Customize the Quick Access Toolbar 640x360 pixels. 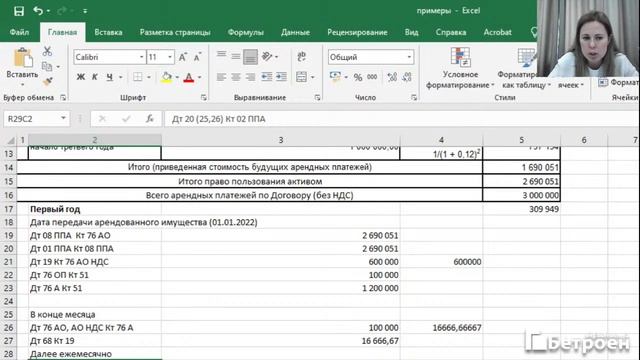tap(85, 11)
